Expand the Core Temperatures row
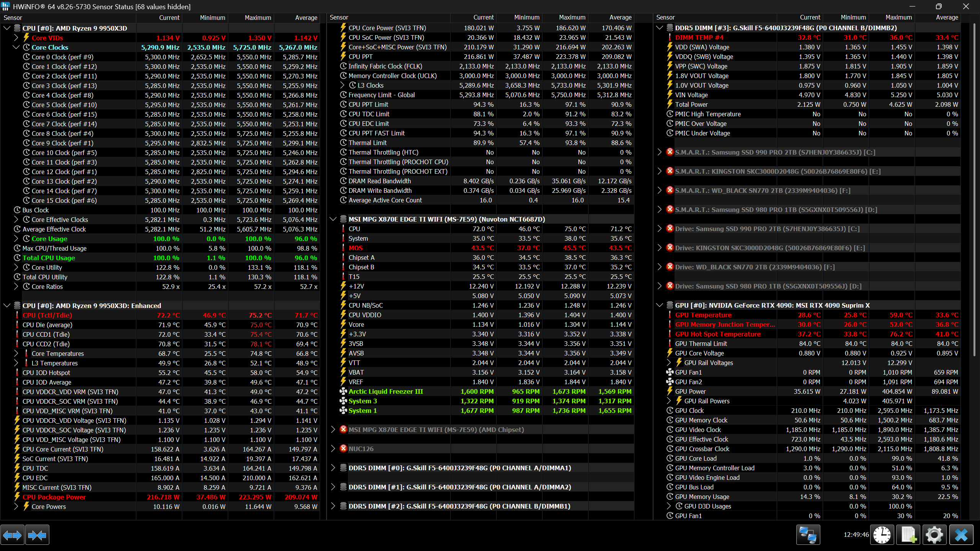Viewport: 980px width, 551px height. (16, 353)
